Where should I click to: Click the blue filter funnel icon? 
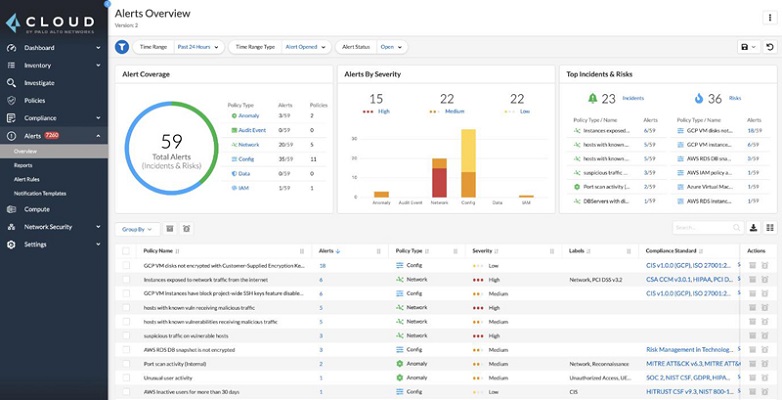(x=122, y=47)
